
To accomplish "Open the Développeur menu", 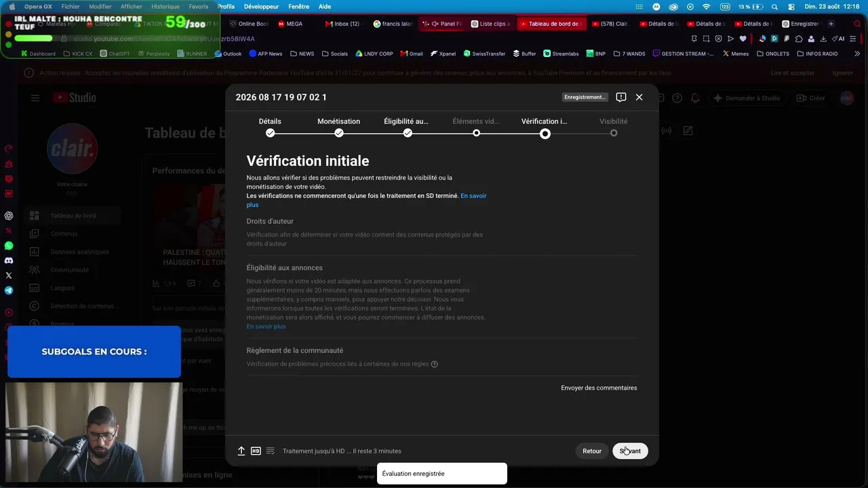I will click(x=261, y=7).
